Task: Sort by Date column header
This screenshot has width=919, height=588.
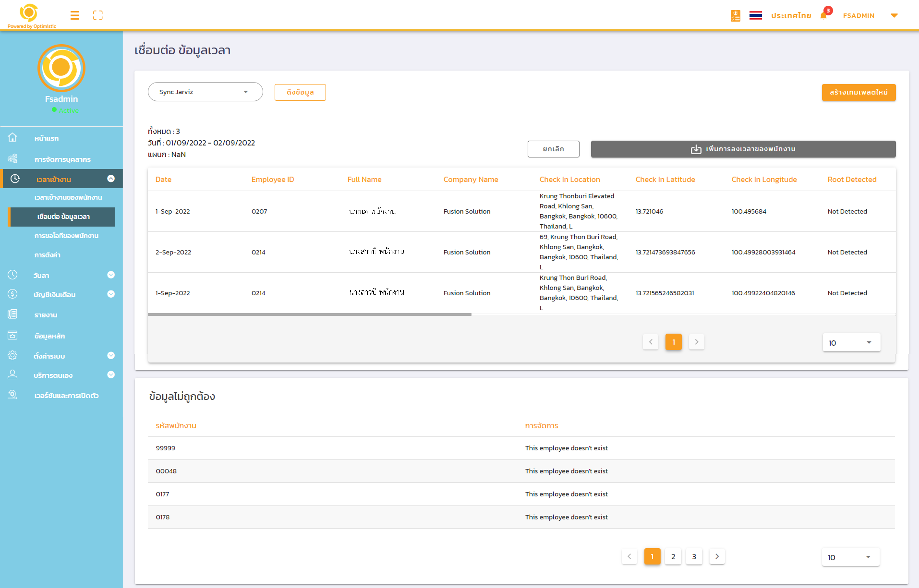Action: pyautogui.click(x=163, y=179)
